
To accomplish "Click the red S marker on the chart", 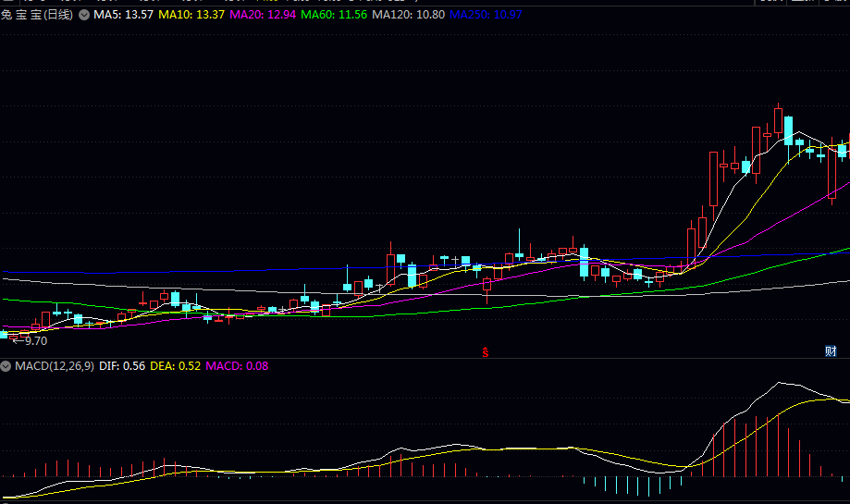I will coord(485,351).
